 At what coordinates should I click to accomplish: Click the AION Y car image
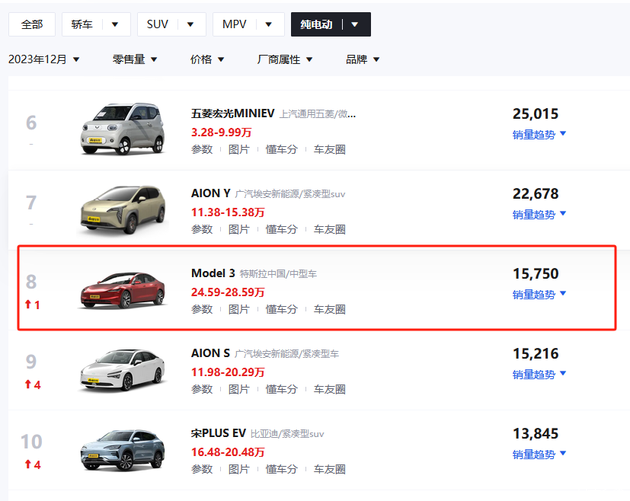[120, 209]
